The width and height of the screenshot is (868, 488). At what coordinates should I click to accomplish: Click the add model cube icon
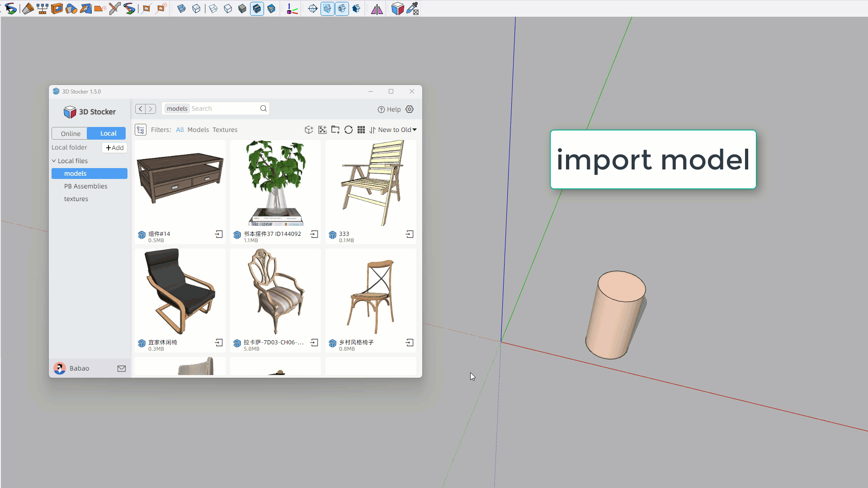click(309, 130)
